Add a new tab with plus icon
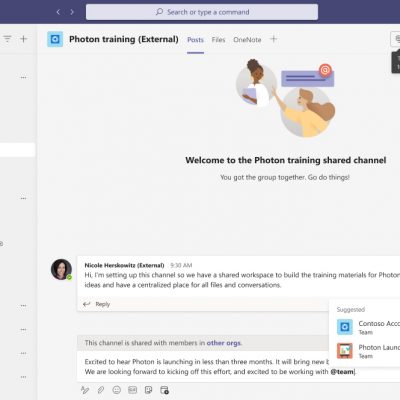400x400 pixels. [273, 39]
